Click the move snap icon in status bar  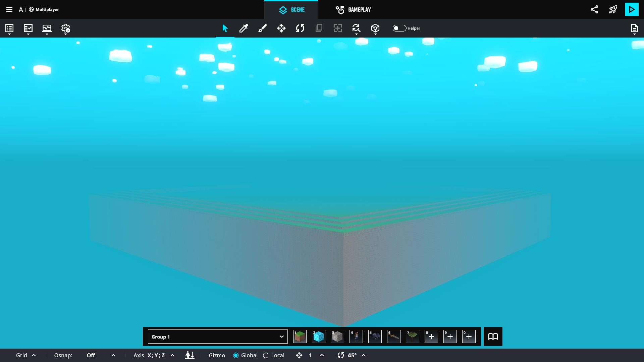[x=299, y=355]
